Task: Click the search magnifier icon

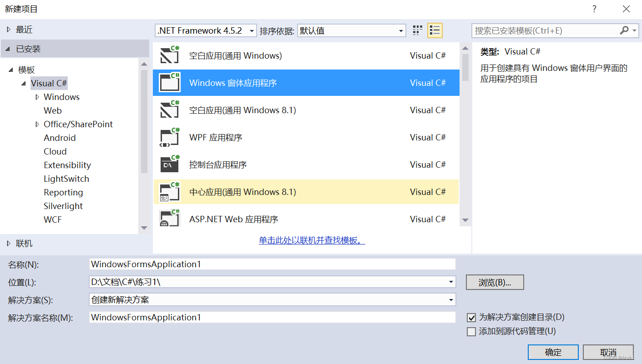Action: (x=624, y=30)
